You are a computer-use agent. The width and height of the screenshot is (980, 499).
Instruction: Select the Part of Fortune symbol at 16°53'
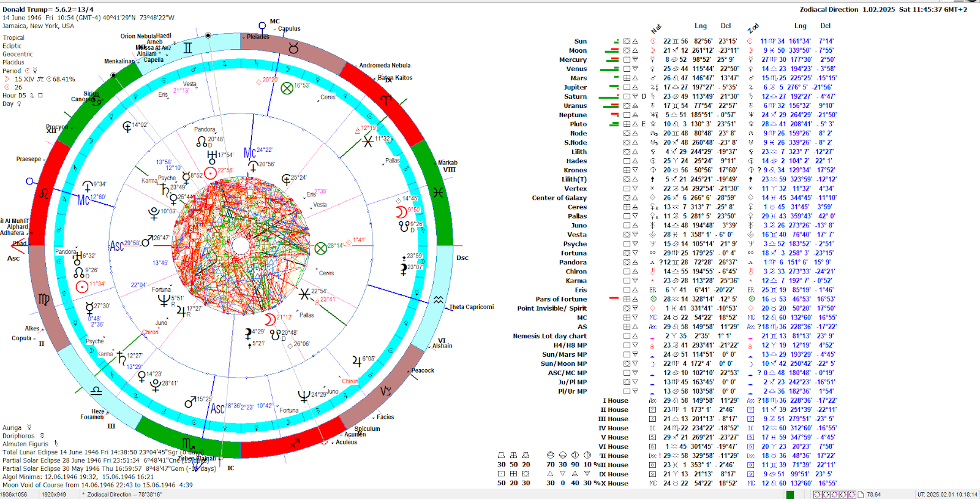[287, 88]
